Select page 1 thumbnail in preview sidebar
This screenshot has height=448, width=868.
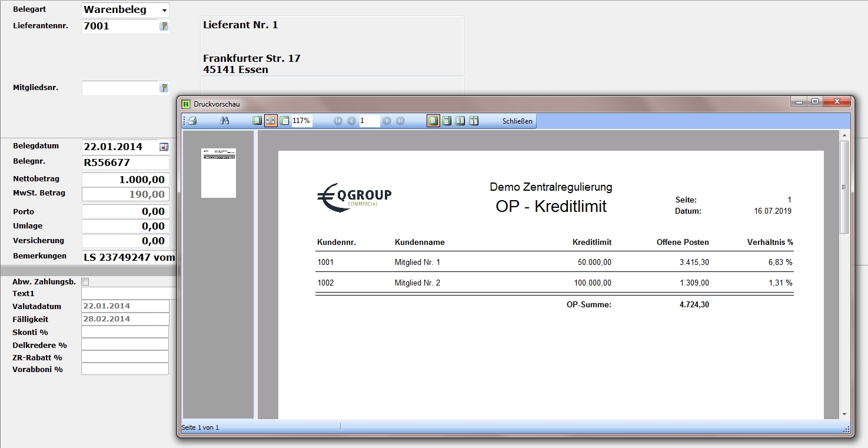pyautogui.click(x=218, y=172)
